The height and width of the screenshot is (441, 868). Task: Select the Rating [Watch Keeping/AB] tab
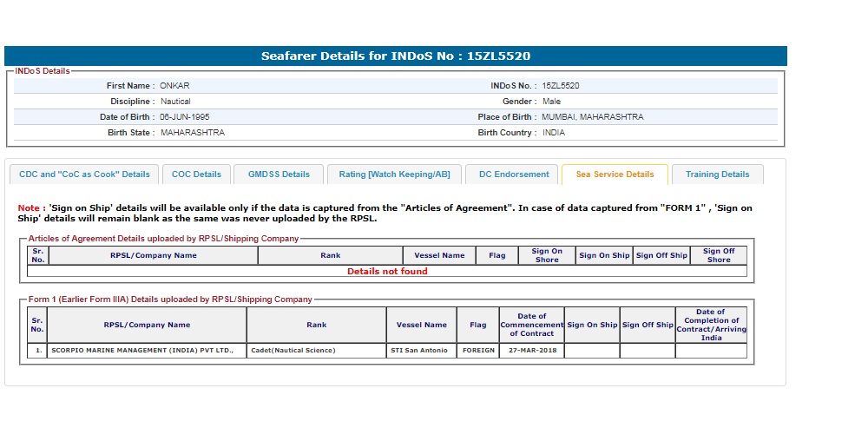tap(394, 174)
